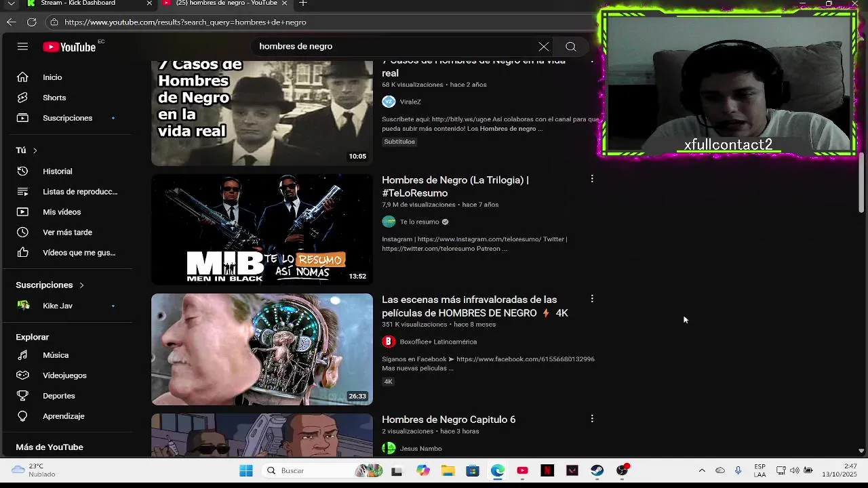This screenshot has height=488, width=868.
Task: Open title Las escenas más infravaloradas de las películas
Action: click(475, 306)
